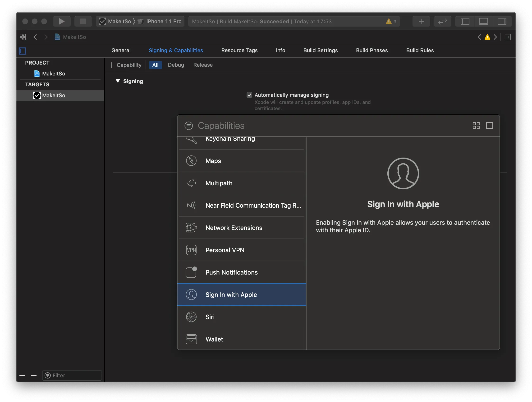The image size is (532, 402).
Task: Uncheck Automatically manage signing
Action: [x=249, y=95]
